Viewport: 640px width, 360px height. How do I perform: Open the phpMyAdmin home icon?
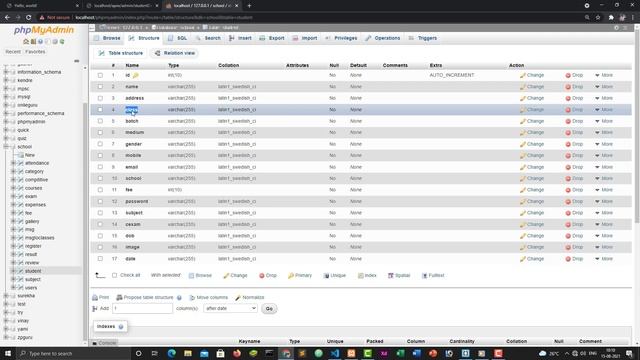tap(26, 42)
